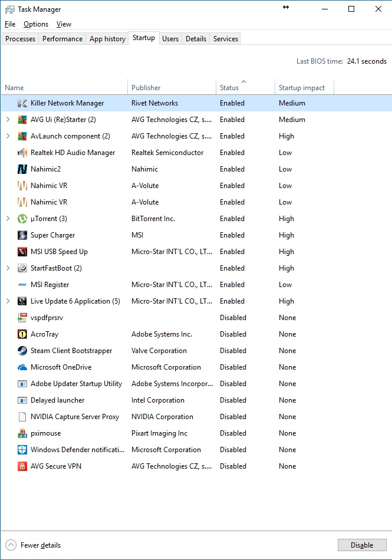Viewport: 392px width, 560px height.
Task: Sort by the Publisher column header
Action: [x=172, y=87]
